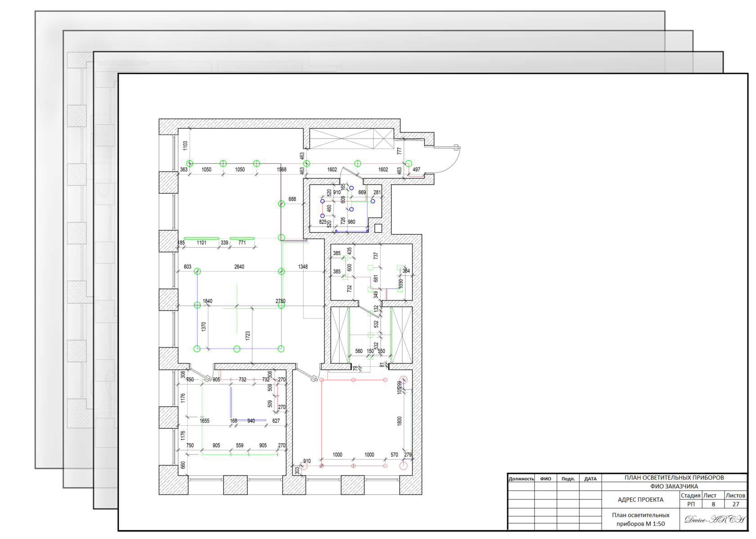Select the 'Листов' header cell
This screenshot has width=756, height=539.
pos(735,495)
